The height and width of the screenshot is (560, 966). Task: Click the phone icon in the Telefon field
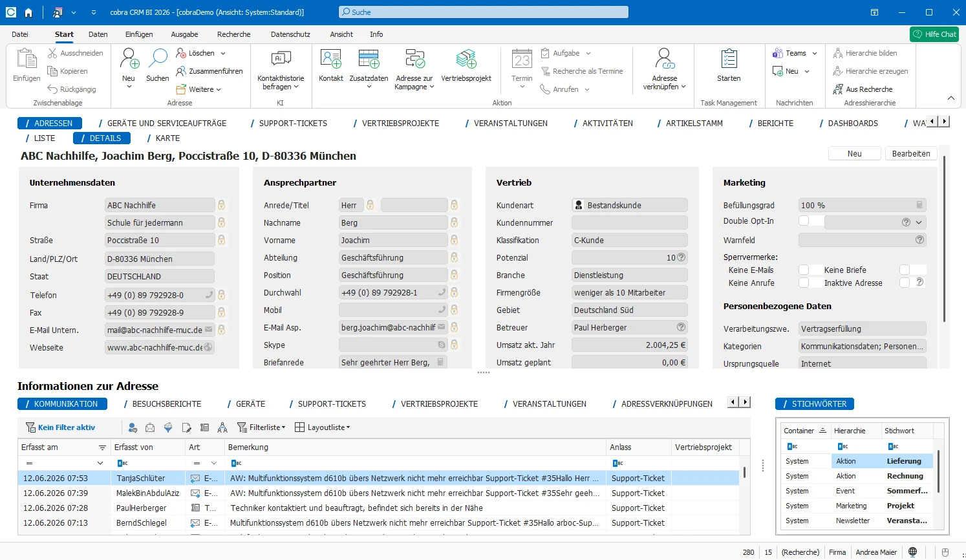209,295
